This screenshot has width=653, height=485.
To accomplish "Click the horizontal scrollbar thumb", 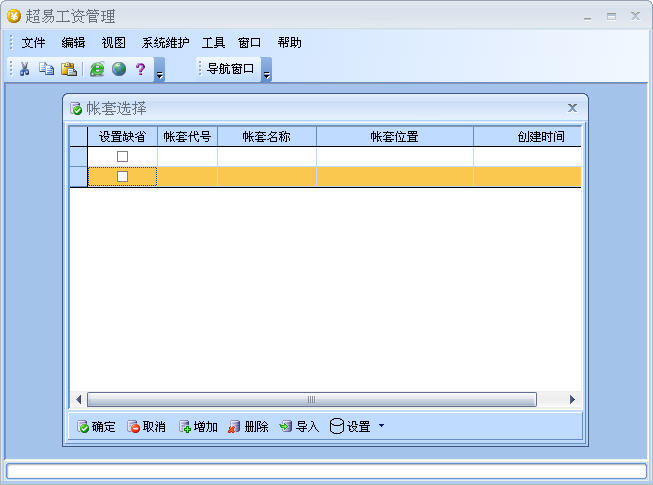I will (x=312, y=400).
